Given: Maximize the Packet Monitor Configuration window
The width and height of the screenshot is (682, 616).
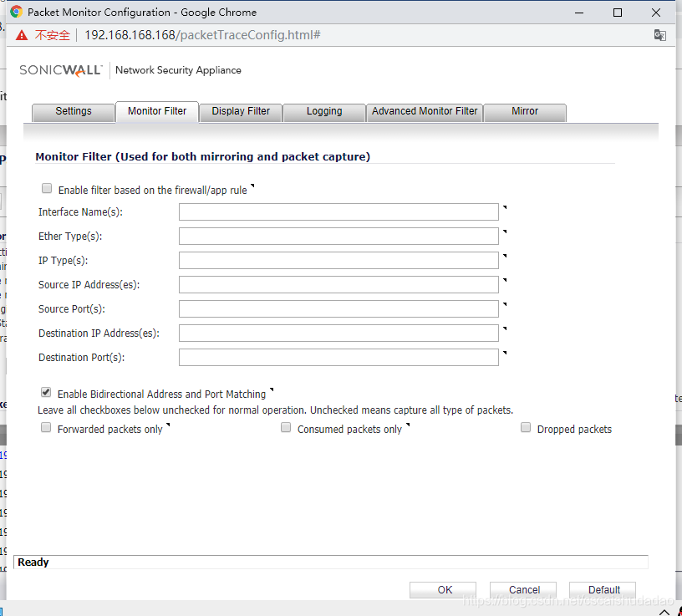Looking at the screenshot, I should (x=617, y=13).
